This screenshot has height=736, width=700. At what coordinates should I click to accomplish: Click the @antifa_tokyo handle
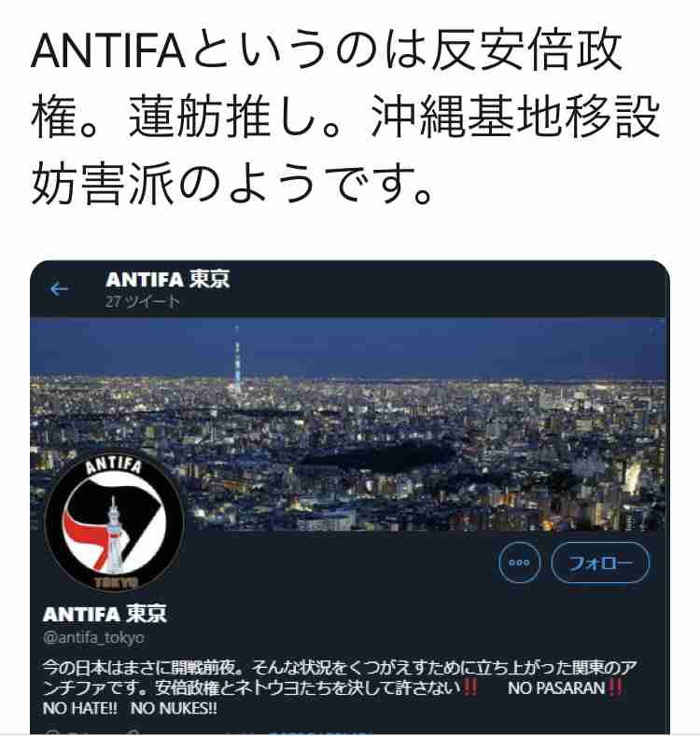(x=93, y=637)
